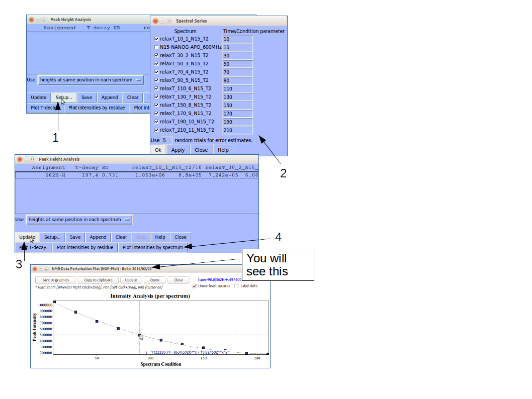Open Help in the Spectral Series dialog
This screenshot has width=532, height=399.
[x=223, y=150]
